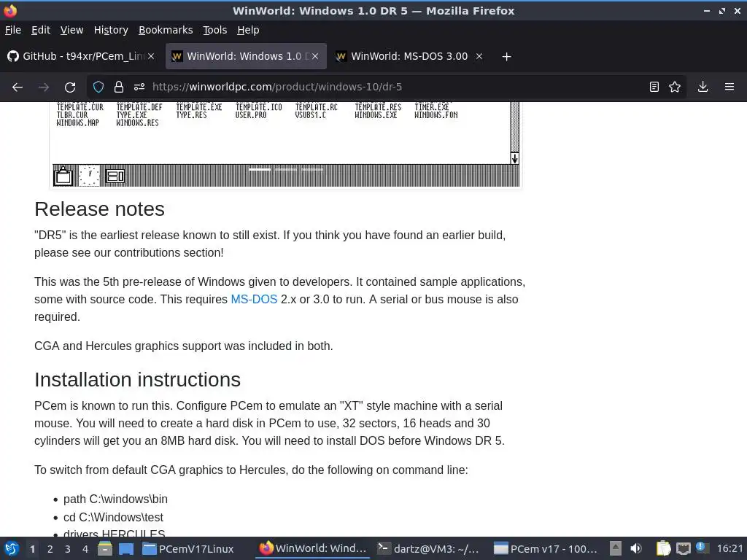Viewport: 747px width, 560px height.
Task: Select the WinWorld: Windows 1.0 tab
Action: [x=246, y=56]
